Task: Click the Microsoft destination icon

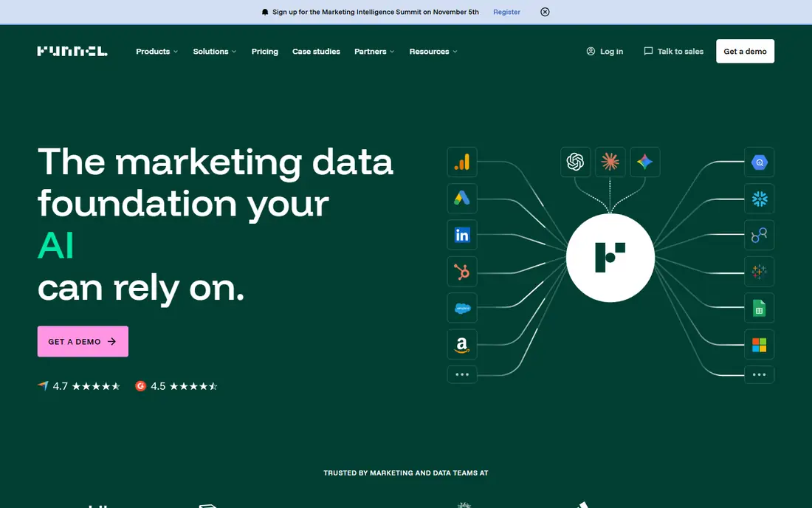Action: [x=759, y=344]
